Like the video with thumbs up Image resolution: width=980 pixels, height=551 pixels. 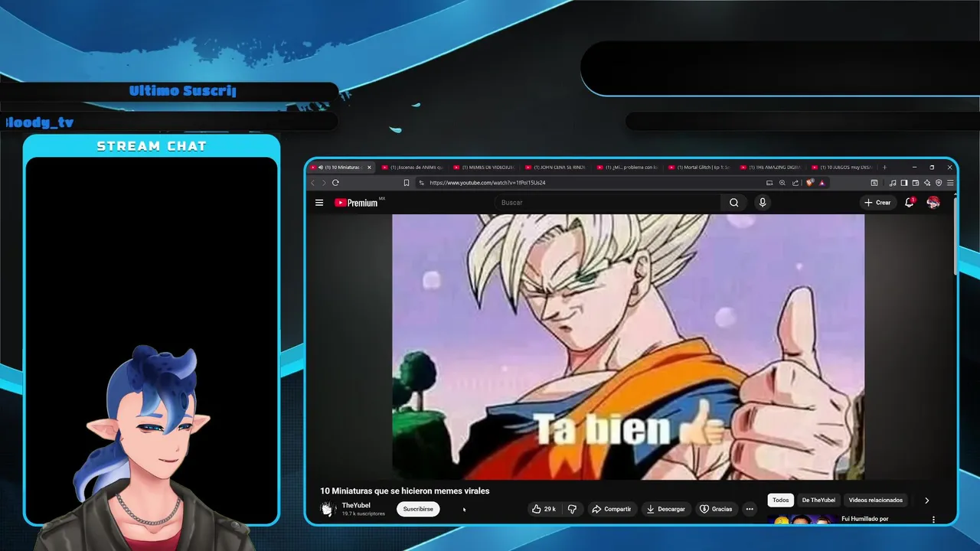pyautogui.click(x=544, y=509)
